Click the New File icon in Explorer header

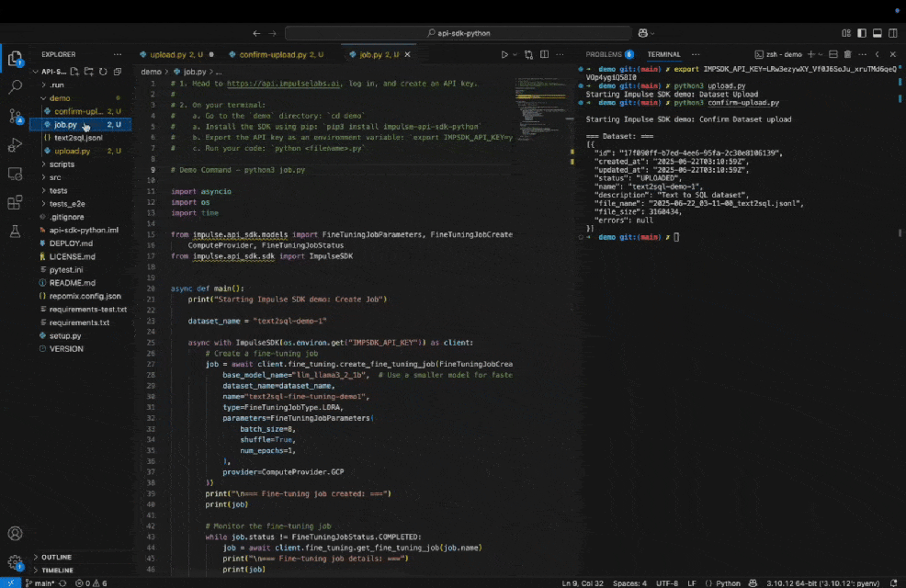click(x=74, y=72)
